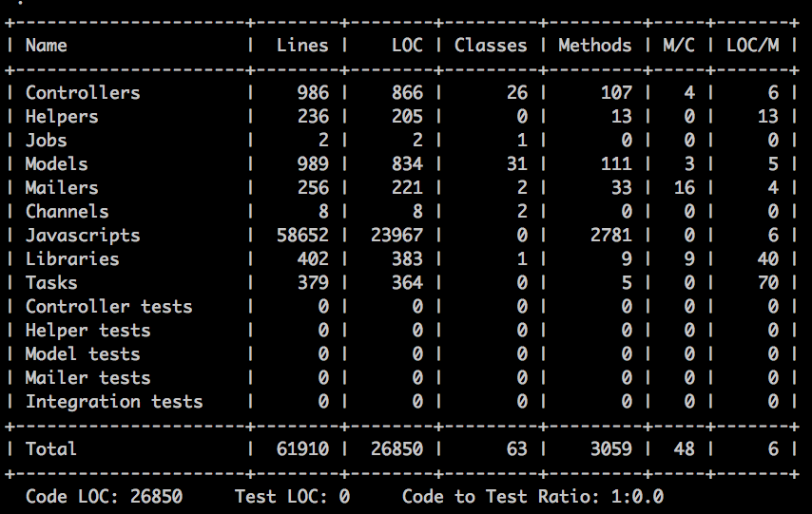This screenshot has width=812, height=514.
Task: Click the Test LOC summary text
Action: pyautogui.click(x=292, y=496)
